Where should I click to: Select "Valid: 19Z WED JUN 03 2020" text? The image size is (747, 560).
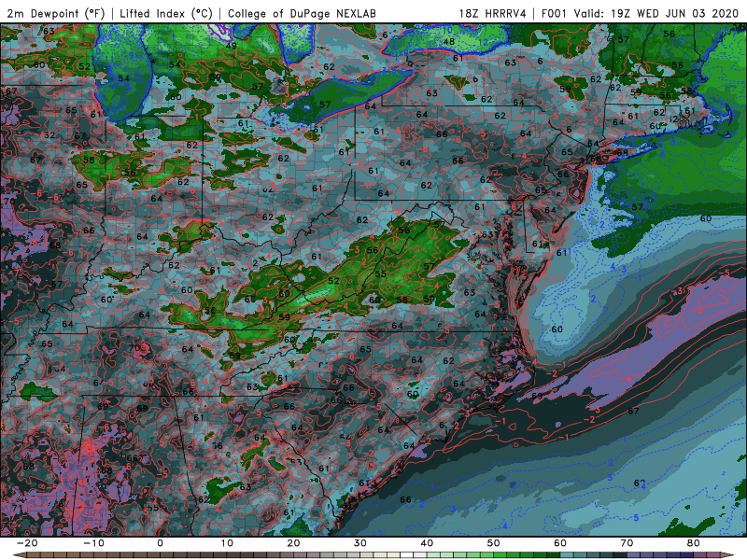tap(656, 13)
